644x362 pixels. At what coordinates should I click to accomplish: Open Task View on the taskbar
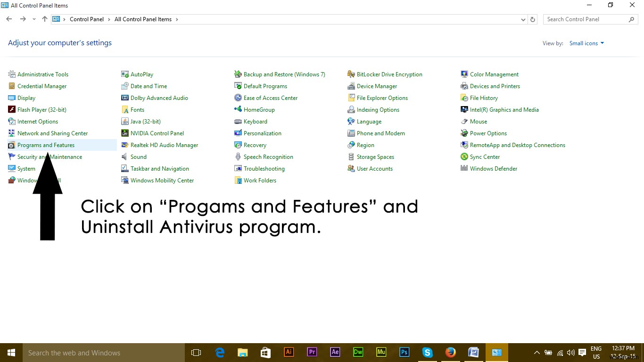(x=196, y=353)
